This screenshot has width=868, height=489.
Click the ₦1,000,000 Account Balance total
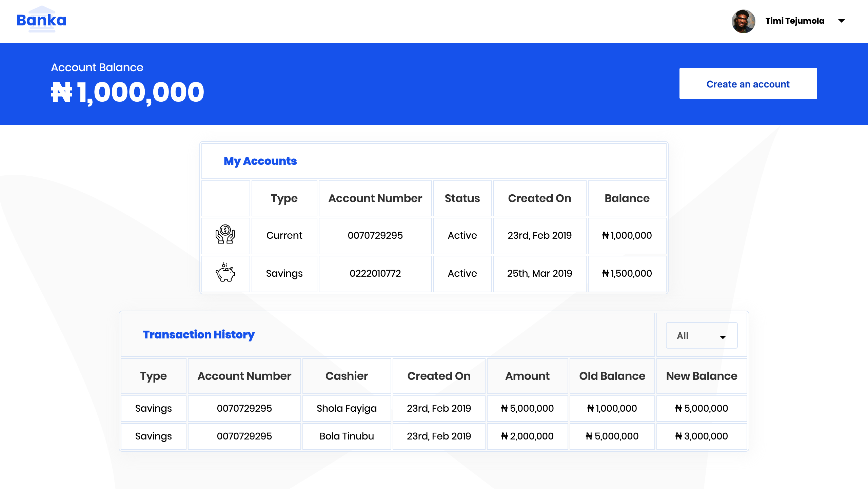point(127,92)
